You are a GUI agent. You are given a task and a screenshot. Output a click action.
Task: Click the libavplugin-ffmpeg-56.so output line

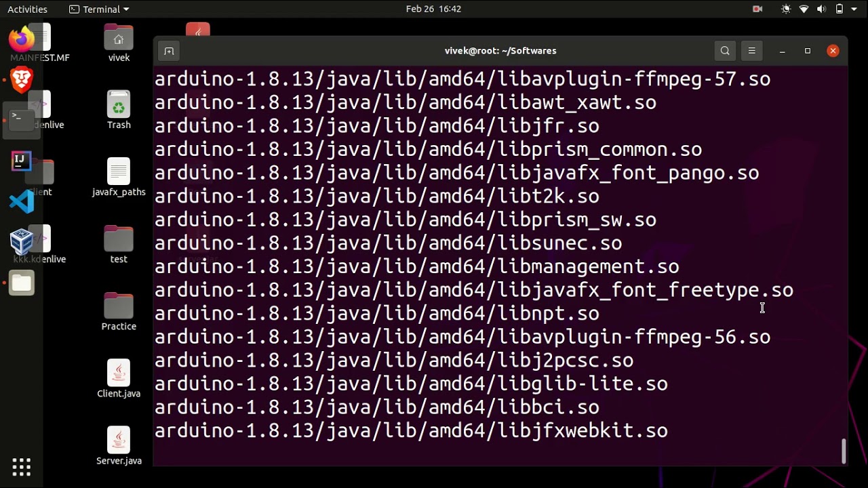click(462, 337)
